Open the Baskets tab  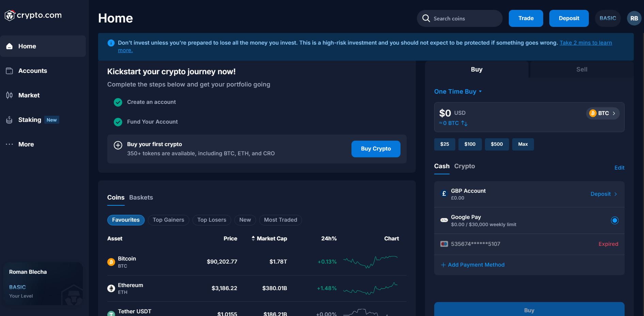coord(141,197)
